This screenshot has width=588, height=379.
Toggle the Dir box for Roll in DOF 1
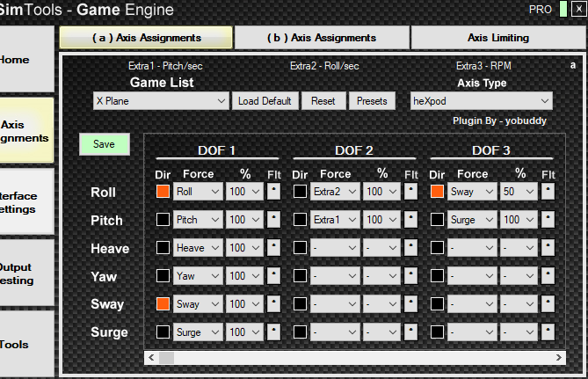coord(163,191)
